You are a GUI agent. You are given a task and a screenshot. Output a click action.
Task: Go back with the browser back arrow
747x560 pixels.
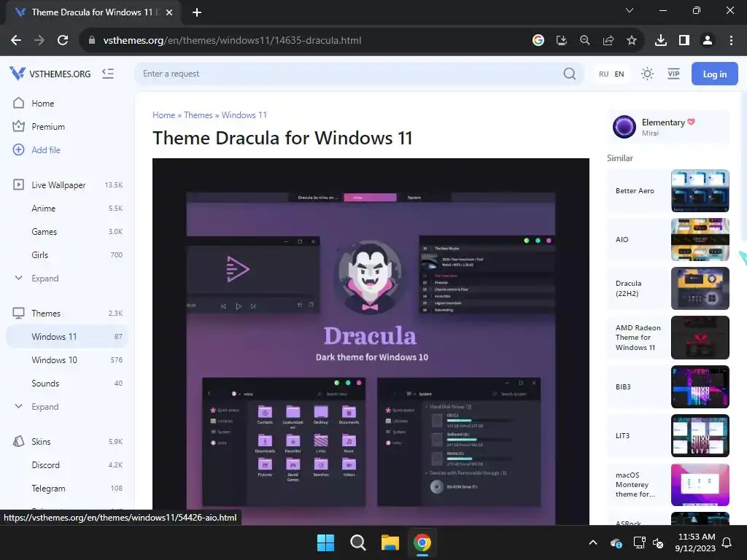click(x=16, y=41)
